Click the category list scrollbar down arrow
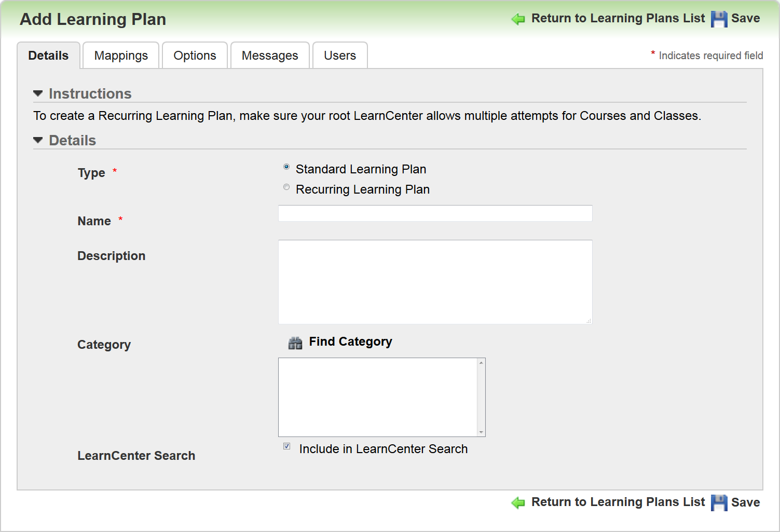This screenshot has height=532, width=780. click(x=481, y=432)
